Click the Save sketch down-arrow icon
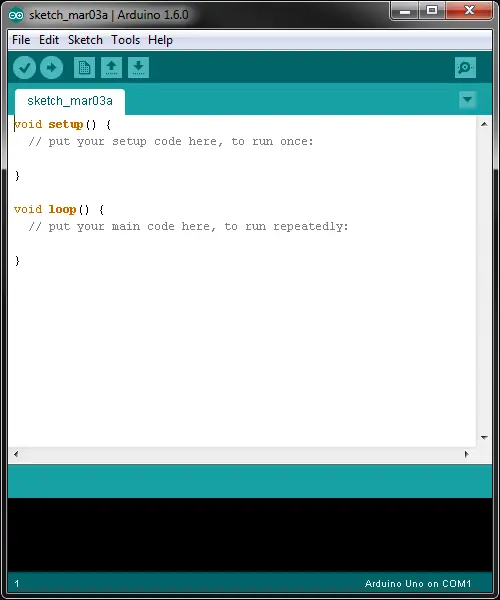The image size is (500, 600). pyautogui.click(x=138, y=68)
